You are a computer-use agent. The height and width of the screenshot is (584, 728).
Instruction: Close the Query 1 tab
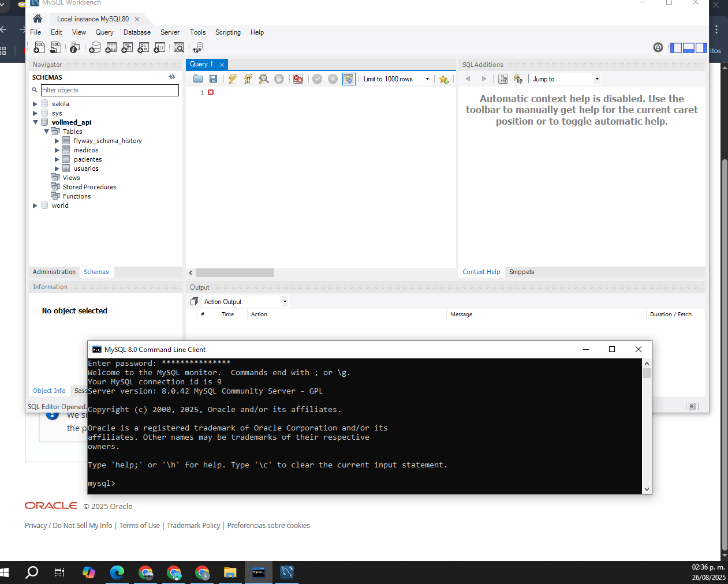[222, 65]
